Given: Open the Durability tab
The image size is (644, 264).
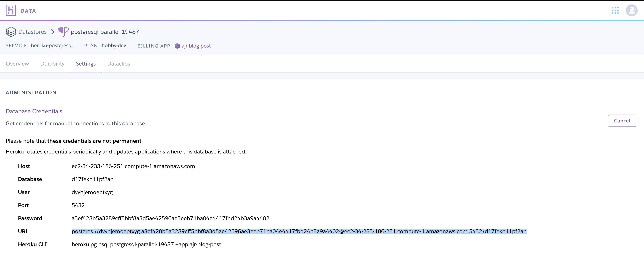Looking at the screenshot, I should (52, 64).
